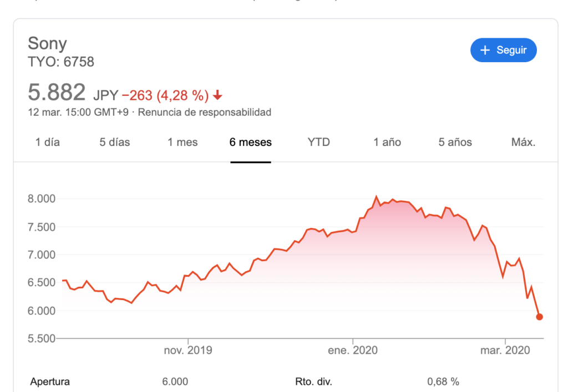Viewport: 568px width, 392px height.
Task: Click the chart peak near 8.000
Action: [x=377, y=197]
